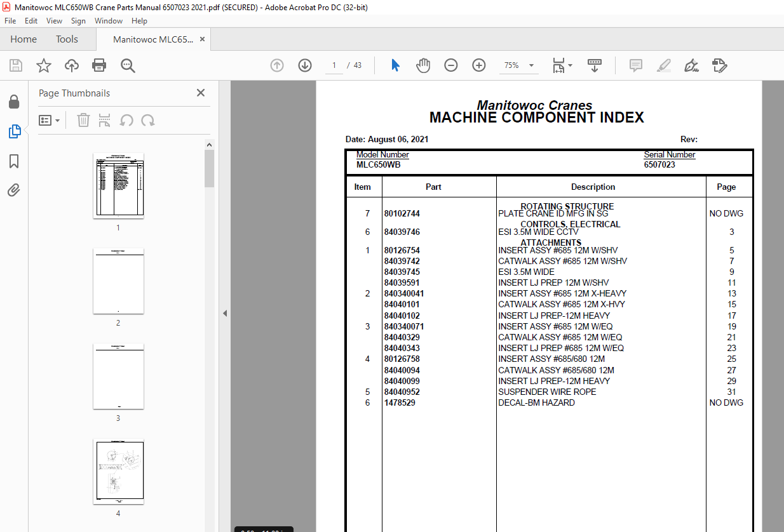Go to next page arrow
This screenshot has width=784, height=532.
pyautogui.click(x=305, y=65)
